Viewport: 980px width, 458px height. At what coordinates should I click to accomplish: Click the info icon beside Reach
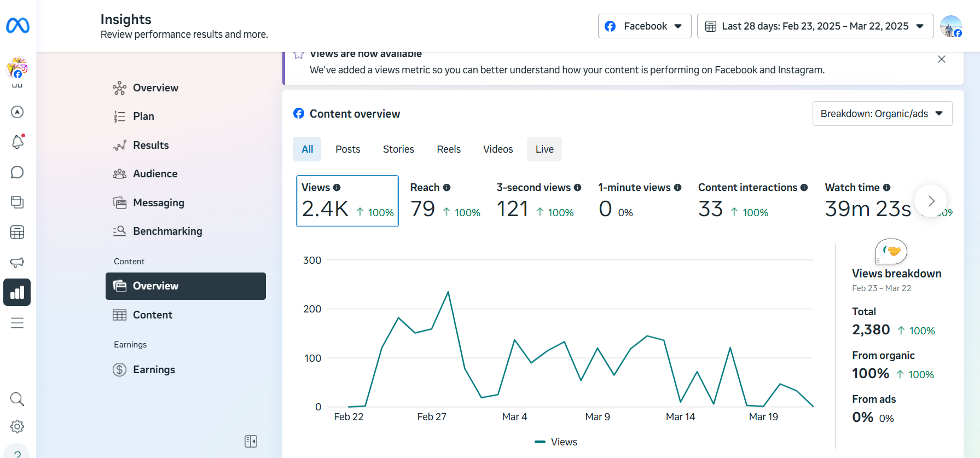point(447,188)
